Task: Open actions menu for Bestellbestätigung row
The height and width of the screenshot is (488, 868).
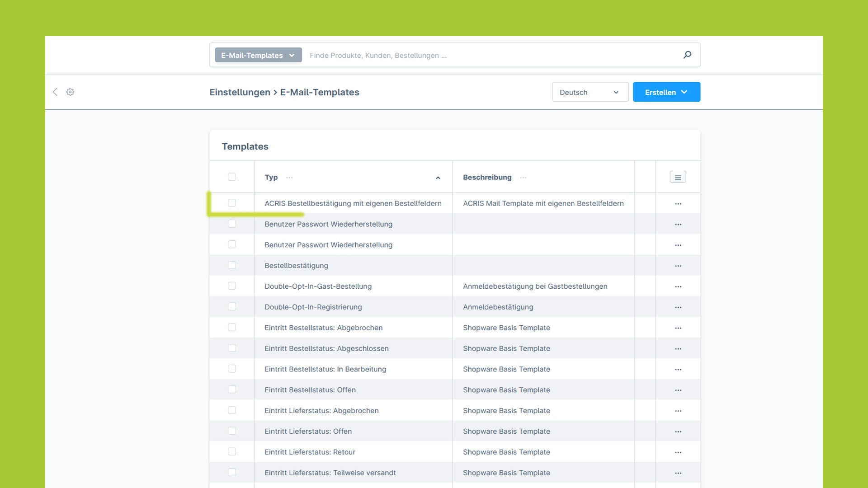Action: [x=678, y=266]
